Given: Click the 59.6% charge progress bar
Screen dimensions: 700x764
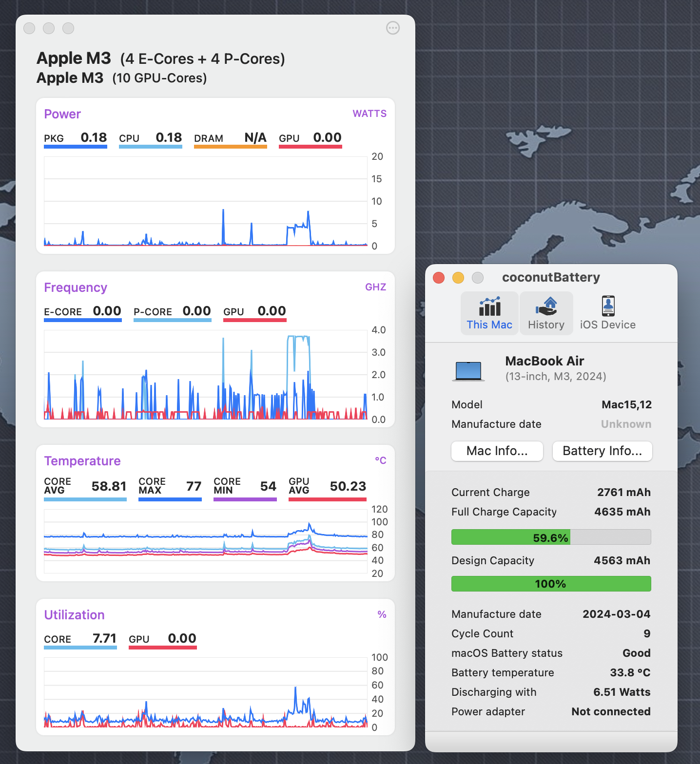Looking at the screenshot, I should click(x=551, y=537).
